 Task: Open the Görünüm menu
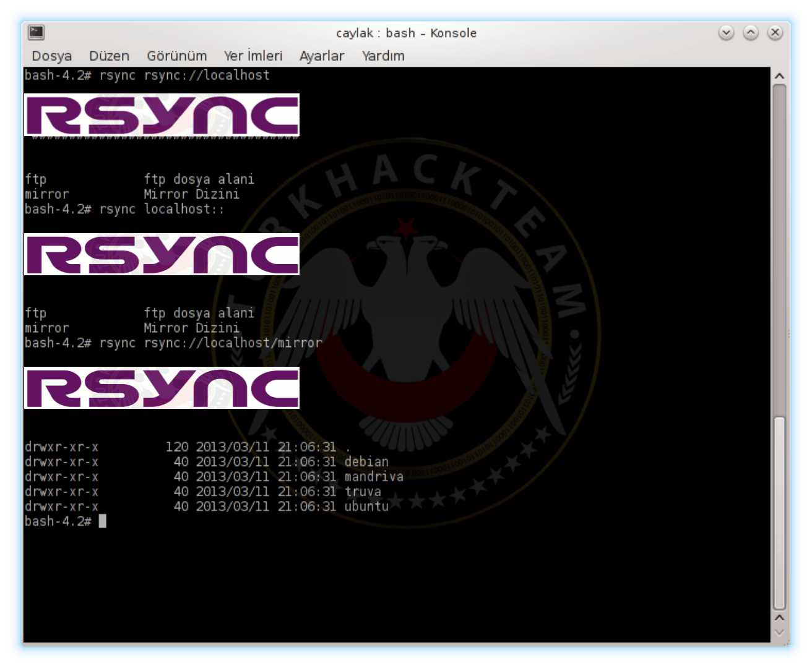click(176, 56)
